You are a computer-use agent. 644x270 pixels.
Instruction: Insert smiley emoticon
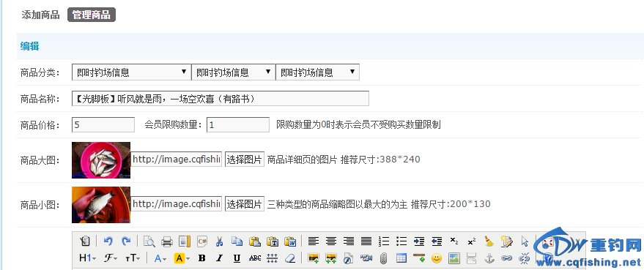coord(437,258)
